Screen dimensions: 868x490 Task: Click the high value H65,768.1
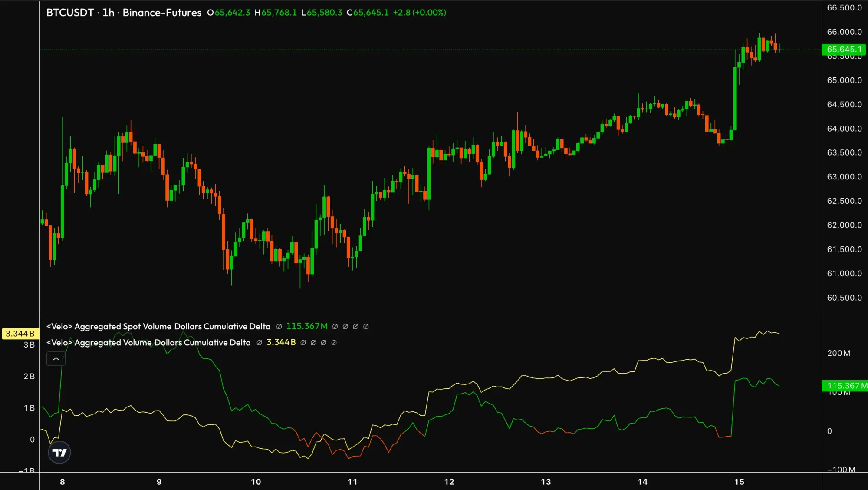(276, 13)
